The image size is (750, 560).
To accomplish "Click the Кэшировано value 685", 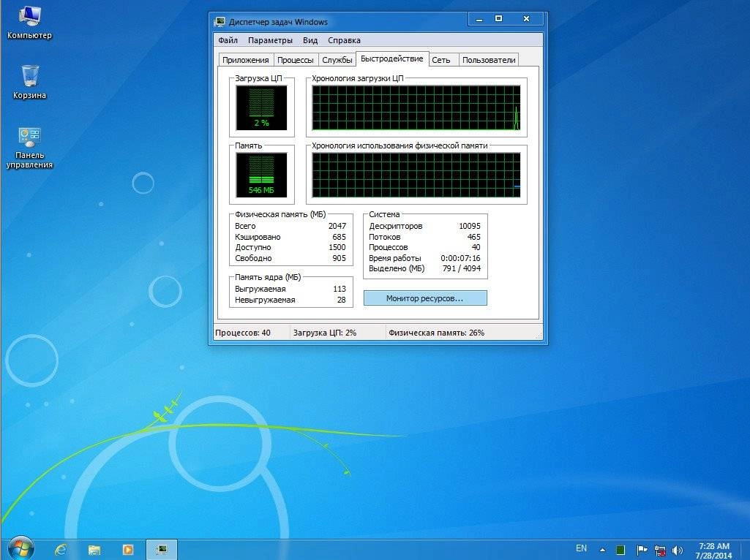I will [339, 237].
